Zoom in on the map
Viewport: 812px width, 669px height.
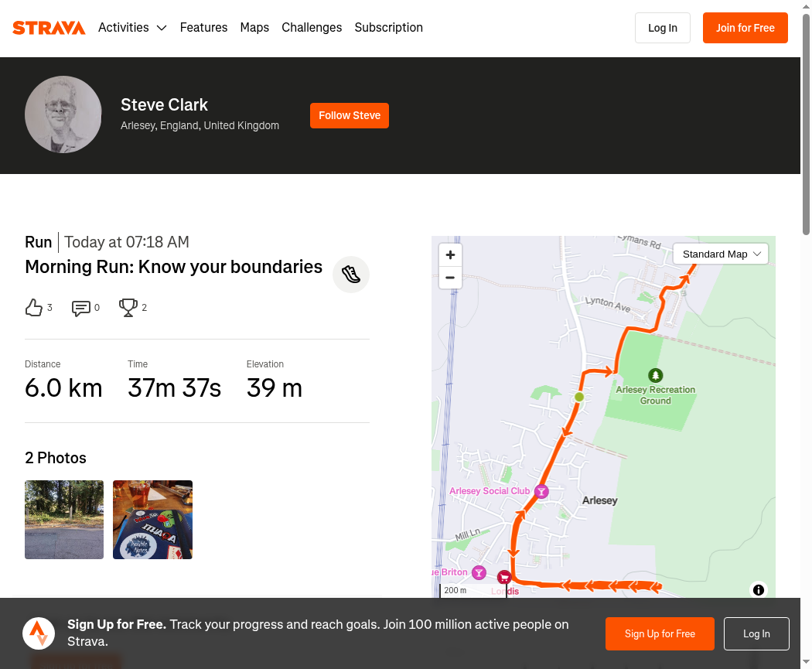click(x=450, y=254)
